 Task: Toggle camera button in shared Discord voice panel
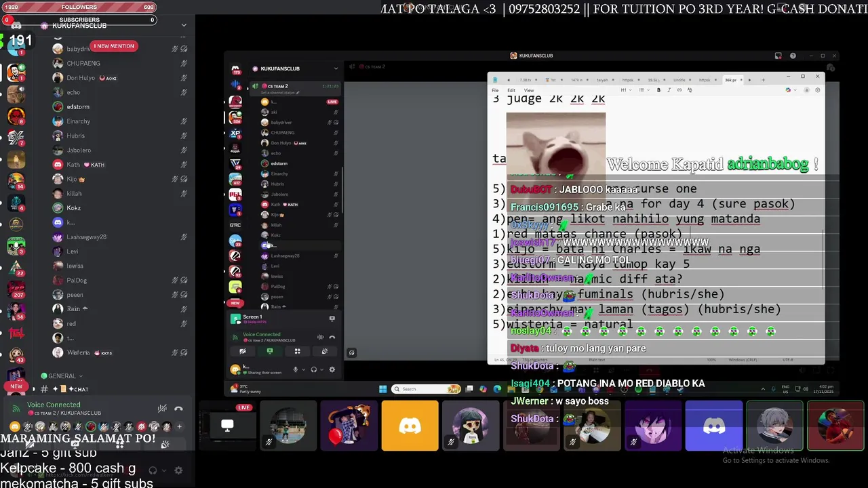pyautogui.click(x=242, y=351)
